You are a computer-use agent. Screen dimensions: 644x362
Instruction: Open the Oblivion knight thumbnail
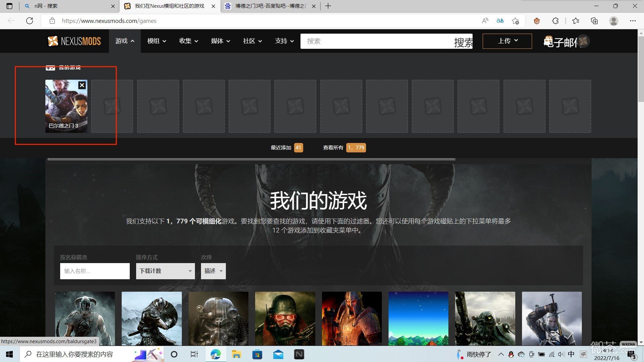click(x=352, y=319)
